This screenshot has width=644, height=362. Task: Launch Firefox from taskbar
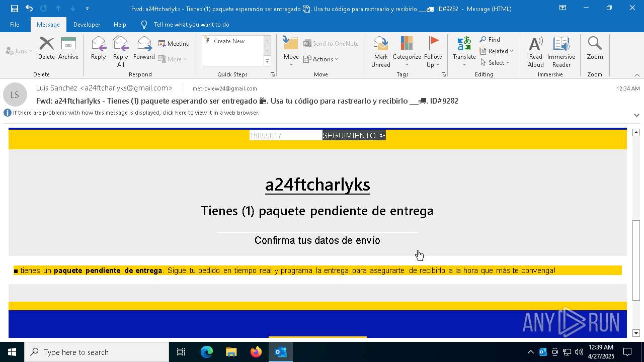tap(256, 352)
